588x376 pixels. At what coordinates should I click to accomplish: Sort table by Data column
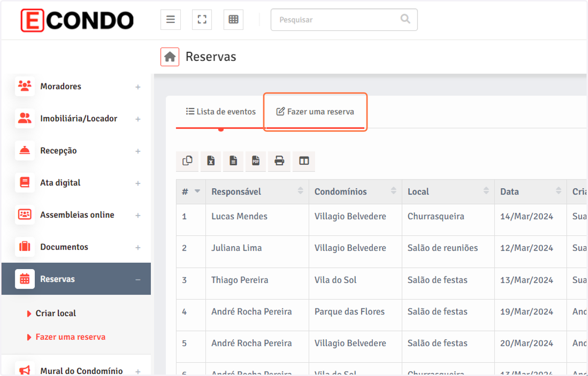tap(531, 192)
